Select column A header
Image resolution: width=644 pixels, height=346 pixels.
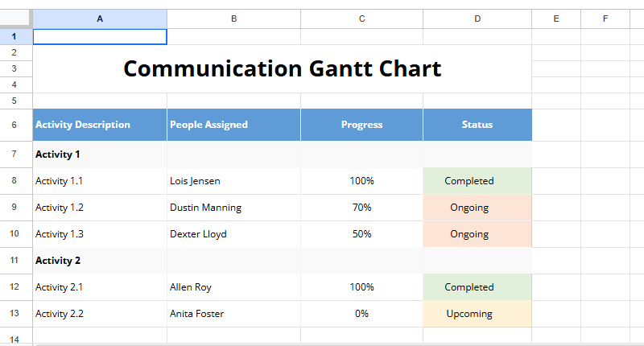[100, 19]
